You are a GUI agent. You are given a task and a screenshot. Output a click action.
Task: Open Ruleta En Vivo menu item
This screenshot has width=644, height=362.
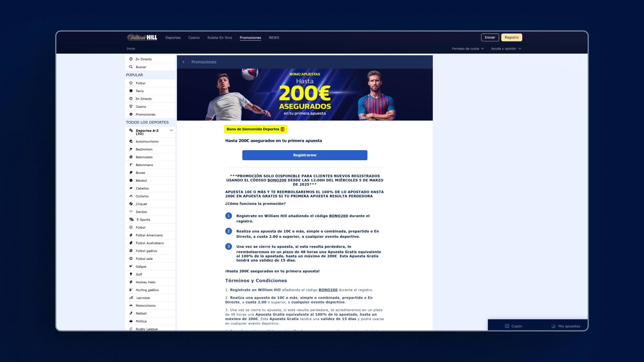[220, 38]
